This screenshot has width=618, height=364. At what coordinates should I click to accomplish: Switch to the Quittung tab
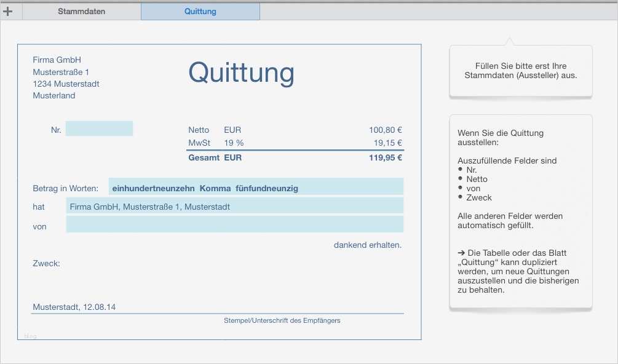[200, 10]
